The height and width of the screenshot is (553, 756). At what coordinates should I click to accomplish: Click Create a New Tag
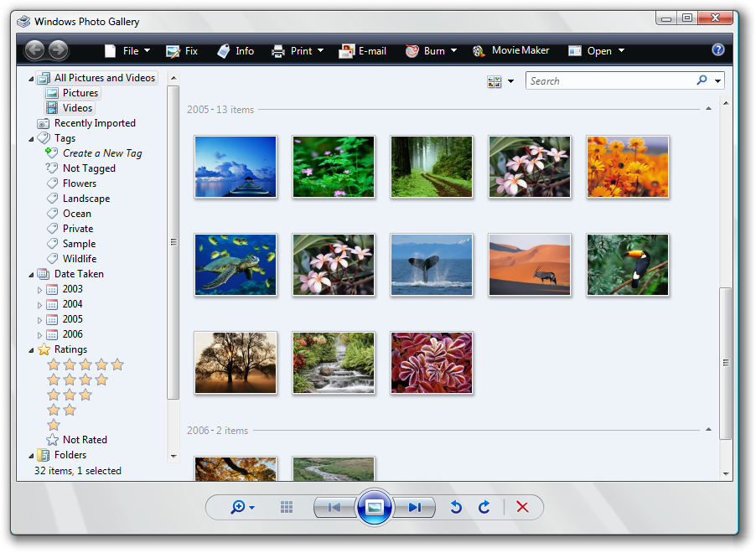pos(101,153)
